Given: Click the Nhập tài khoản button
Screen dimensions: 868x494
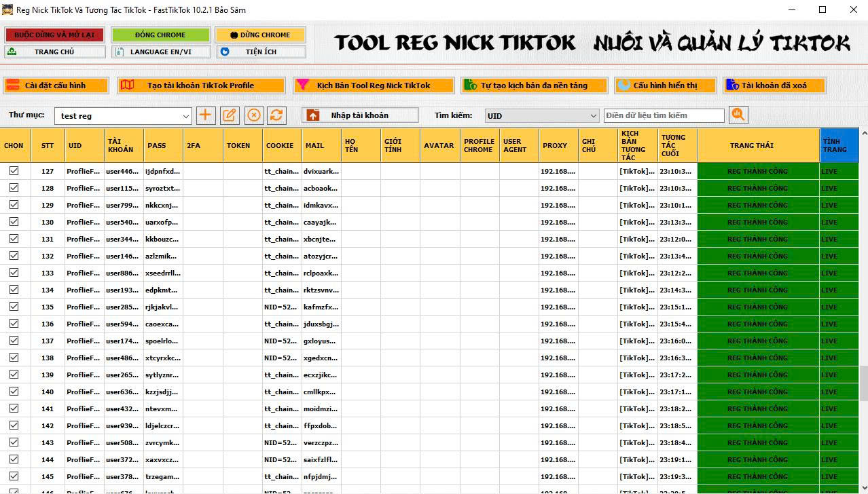Looking at the screenshot, I should click(360, 115).
